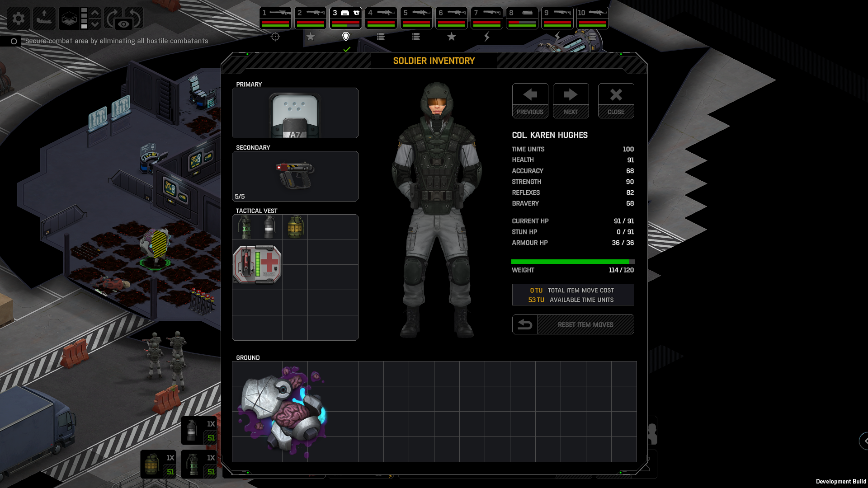Image resolution: width=868 pixels, height=488 pixels.
Task: Click the layer view toggle icon
Action: pos(69,19)
